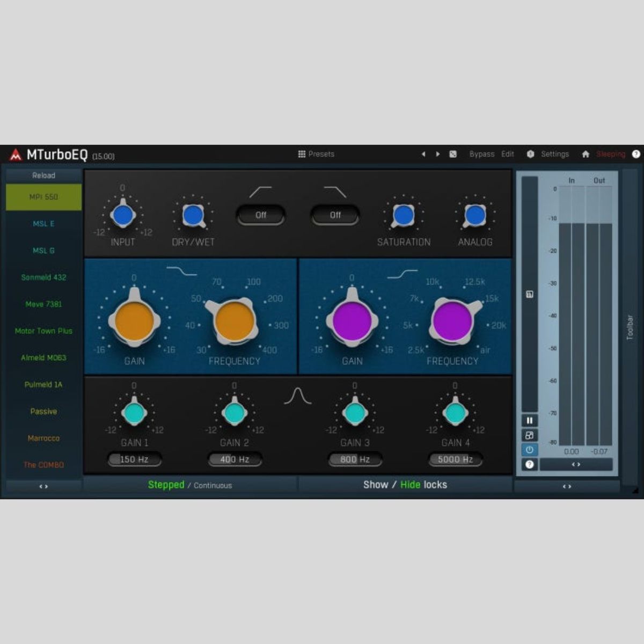Viewport: 644px width, 644px height.
Task: Open GAIN 4 frequency selector 5000 Hz
Action: pos(455,459)
